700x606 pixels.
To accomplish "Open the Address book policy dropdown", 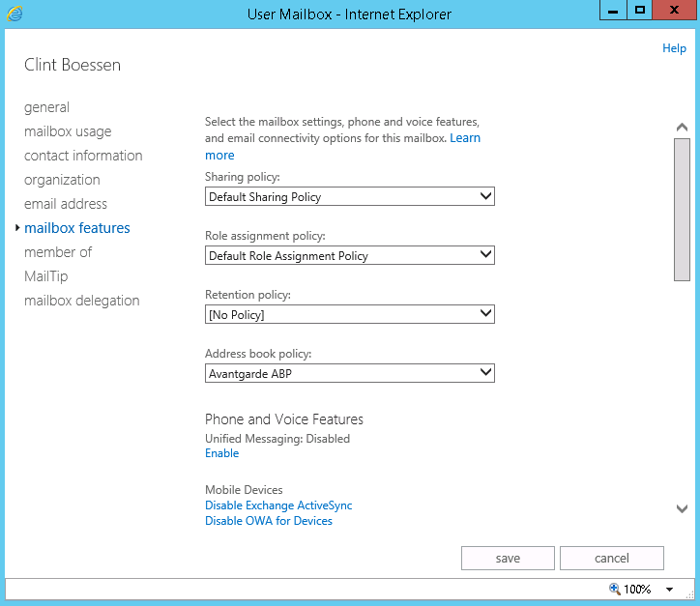I will pos(350,373).
